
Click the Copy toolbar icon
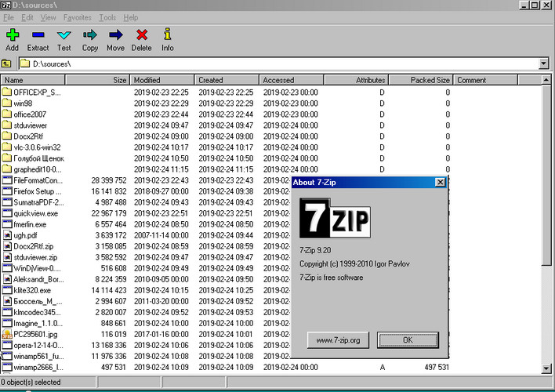point(90,34)
